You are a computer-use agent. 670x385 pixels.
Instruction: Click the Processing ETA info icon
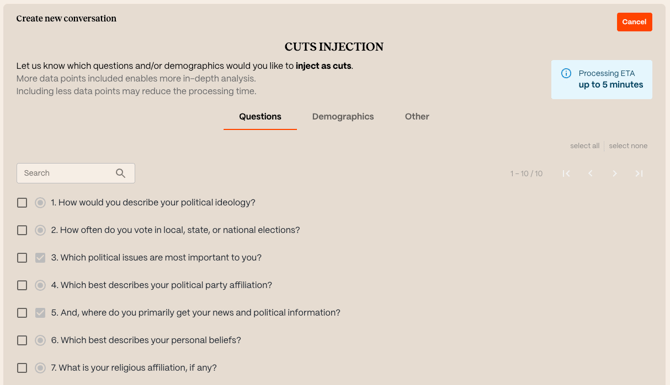566,73
